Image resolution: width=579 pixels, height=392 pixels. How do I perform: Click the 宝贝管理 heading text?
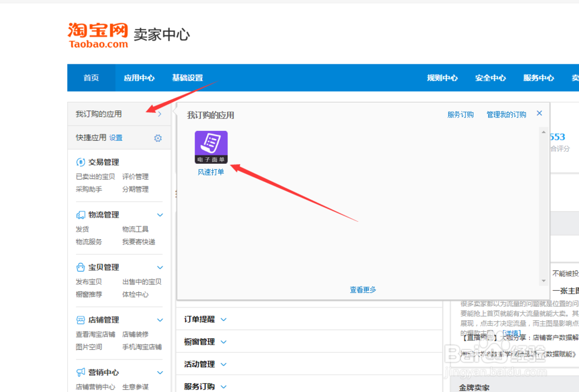104,268
